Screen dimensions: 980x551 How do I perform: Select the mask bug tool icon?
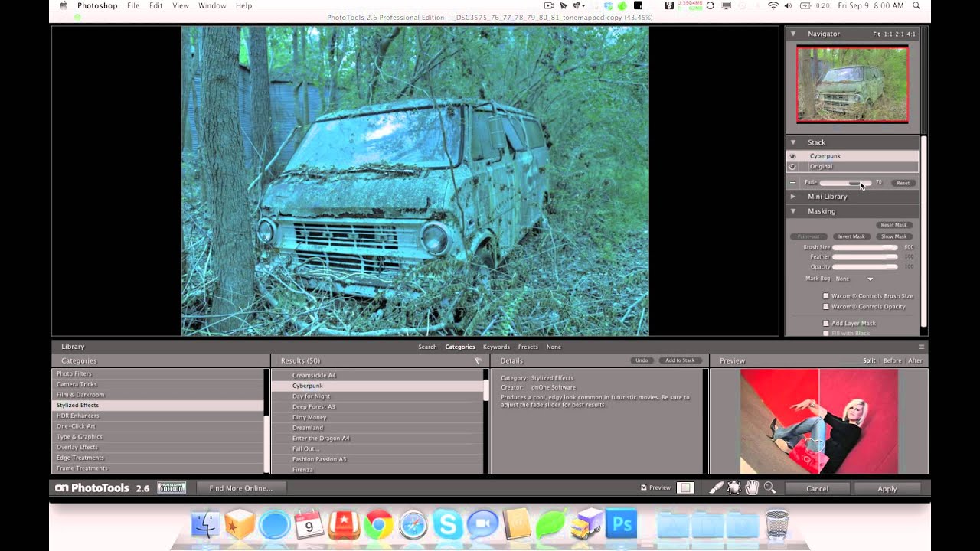click(734, 487)
